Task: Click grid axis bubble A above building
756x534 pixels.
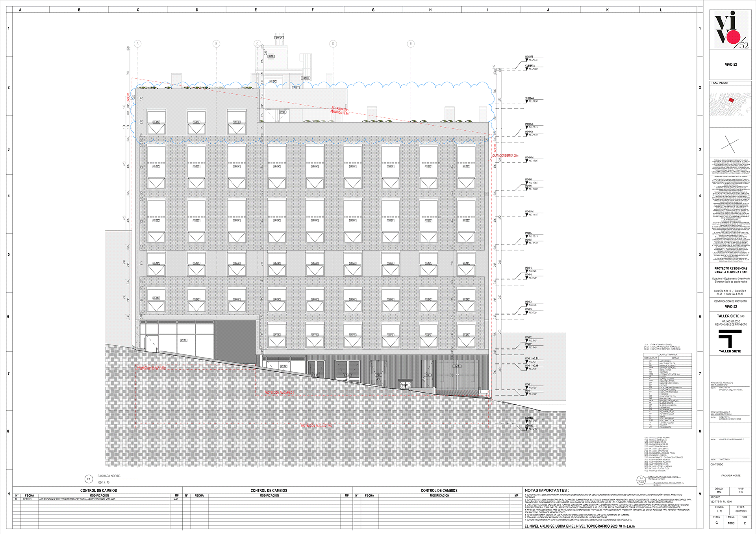Action: pyautogui.click(x=137, y=44)
